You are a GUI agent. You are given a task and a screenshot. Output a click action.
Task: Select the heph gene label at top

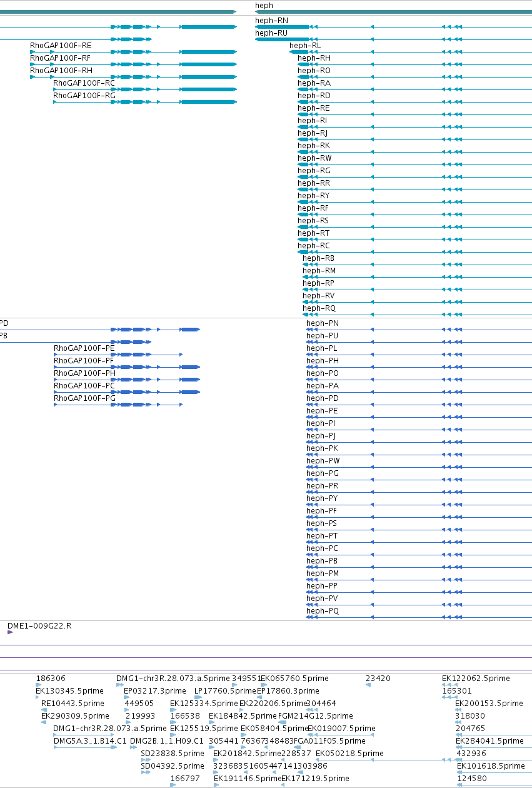point(264,6)
